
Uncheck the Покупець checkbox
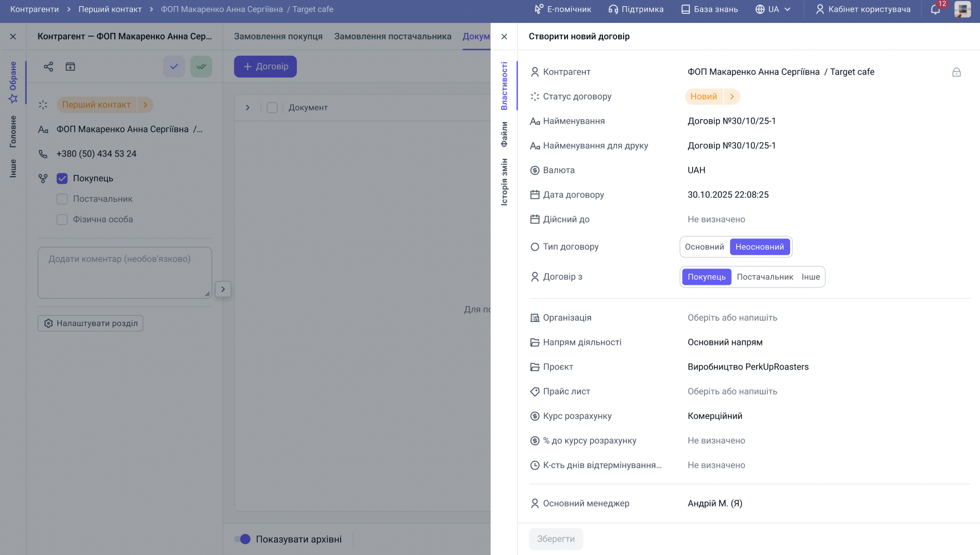62,179
